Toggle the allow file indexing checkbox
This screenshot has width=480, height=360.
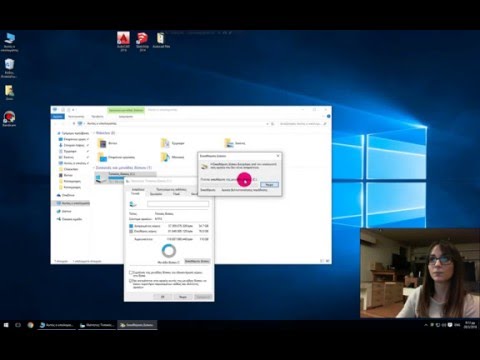coord(131,281)
